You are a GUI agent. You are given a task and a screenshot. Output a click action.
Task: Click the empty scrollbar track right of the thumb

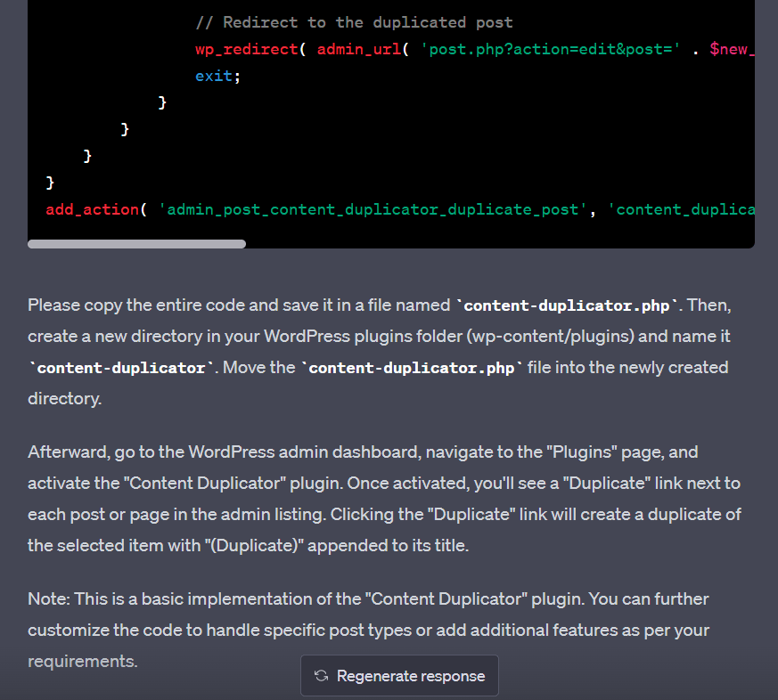(499, 243)
